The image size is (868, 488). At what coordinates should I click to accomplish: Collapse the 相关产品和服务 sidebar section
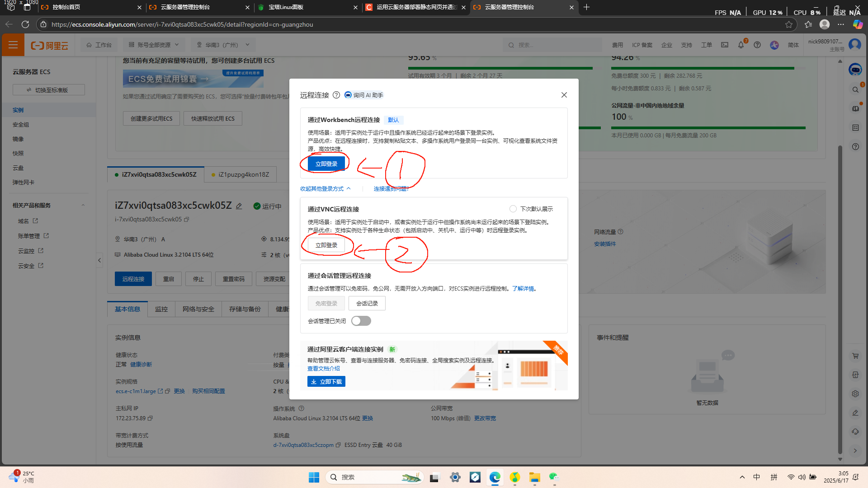coord(83,205)
